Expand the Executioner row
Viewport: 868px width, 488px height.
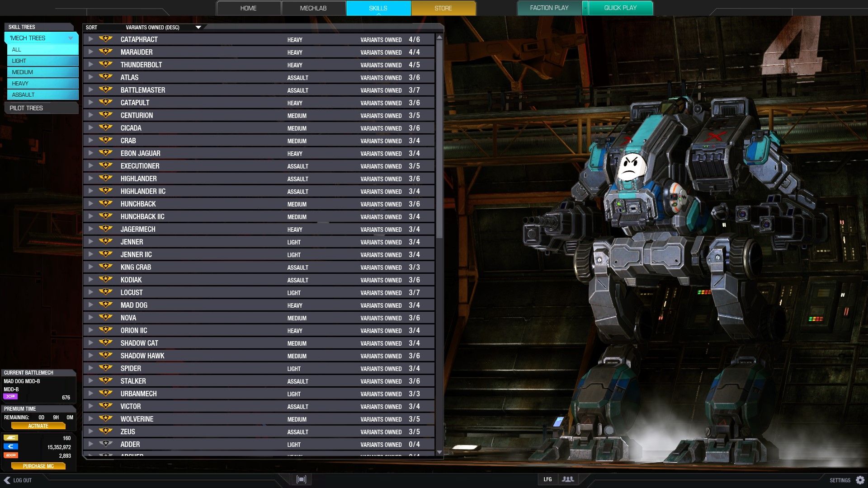coord(91,166)
